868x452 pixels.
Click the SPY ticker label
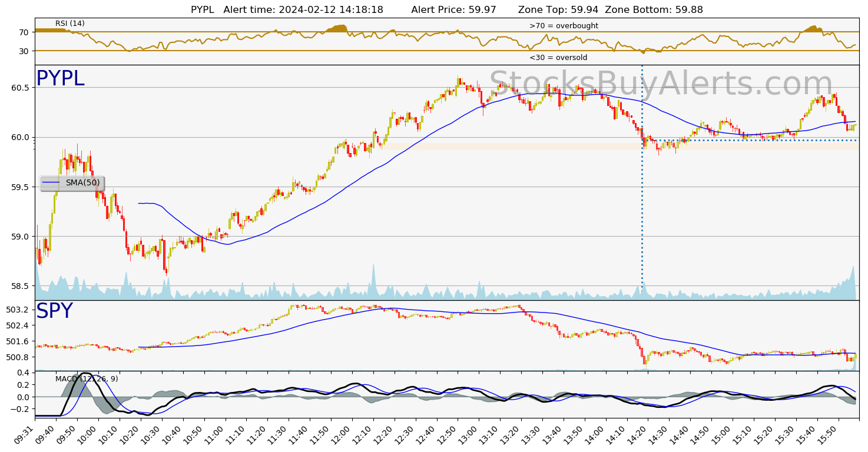pos(54,311)
